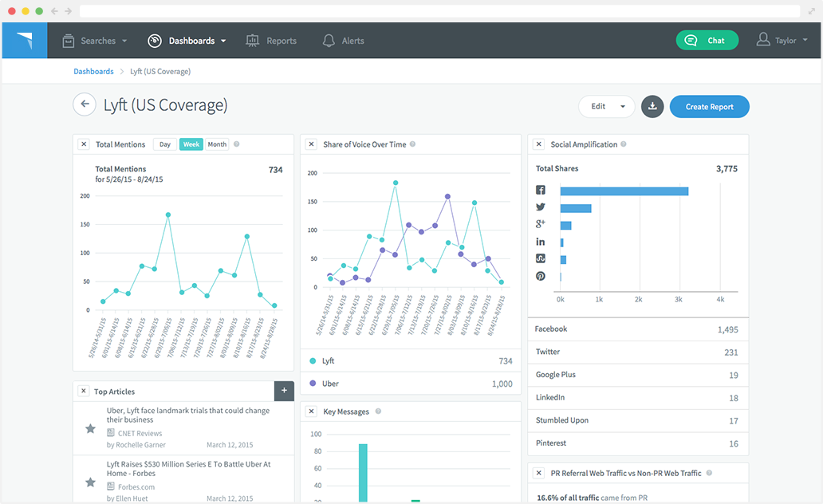Viewport: 823px width, 504px height.
Task: Click the Facebook icon in Total Shares chart
Action: point(541,190)
